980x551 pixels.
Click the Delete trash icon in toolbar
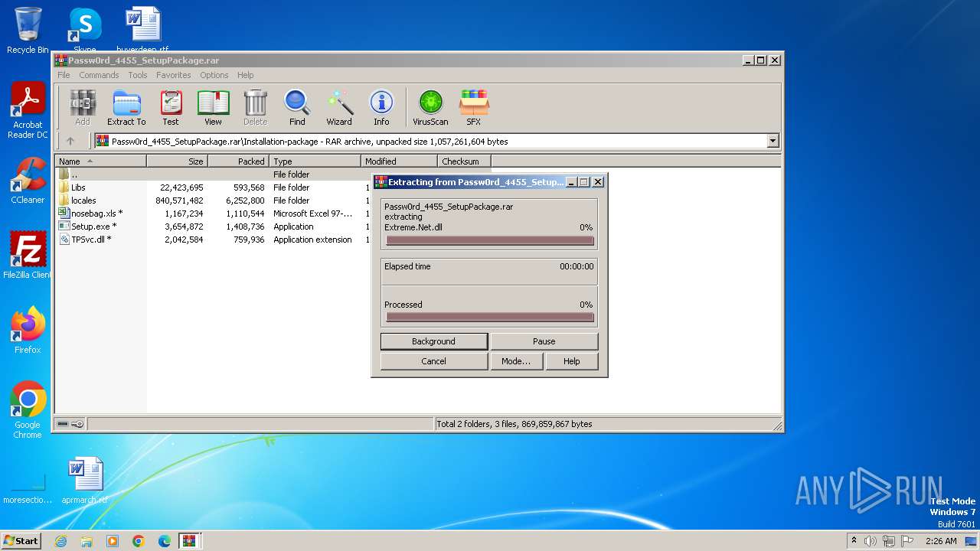(x=255, y=107)
